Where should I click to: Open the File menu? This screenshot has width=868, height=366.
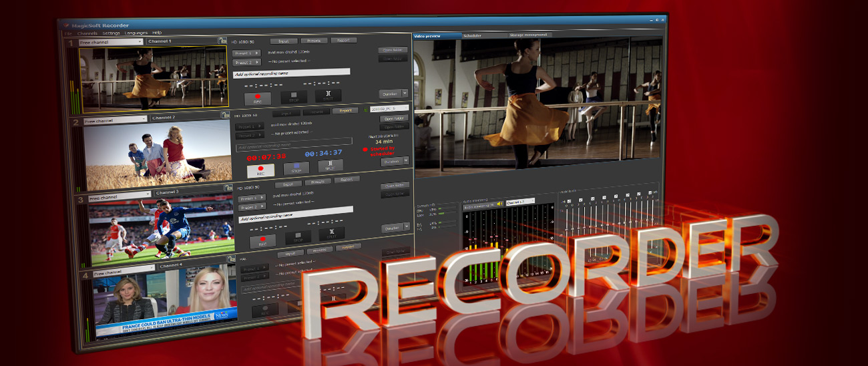68,32
